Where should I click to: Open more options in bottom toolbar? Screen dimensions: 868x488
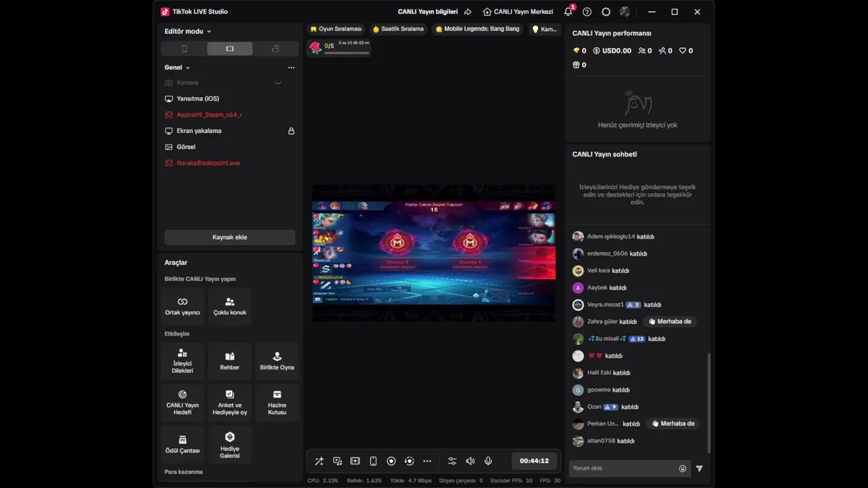[427, 461]
